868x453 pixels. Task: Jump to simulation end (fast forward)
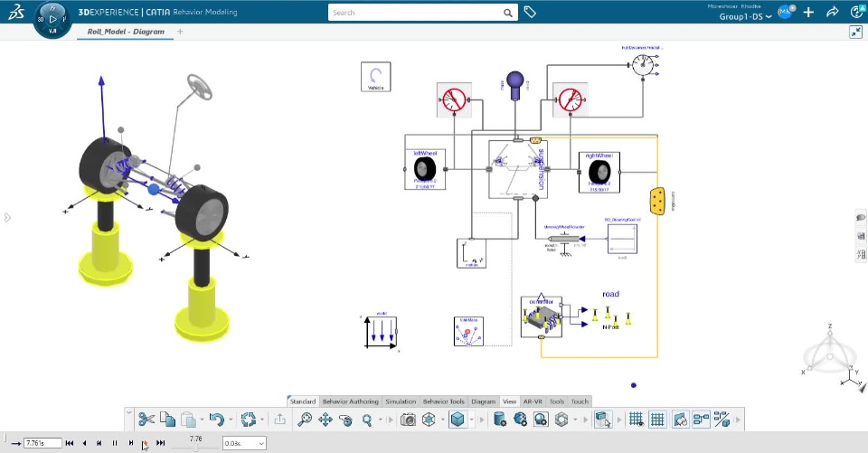[x=161, y=443]
